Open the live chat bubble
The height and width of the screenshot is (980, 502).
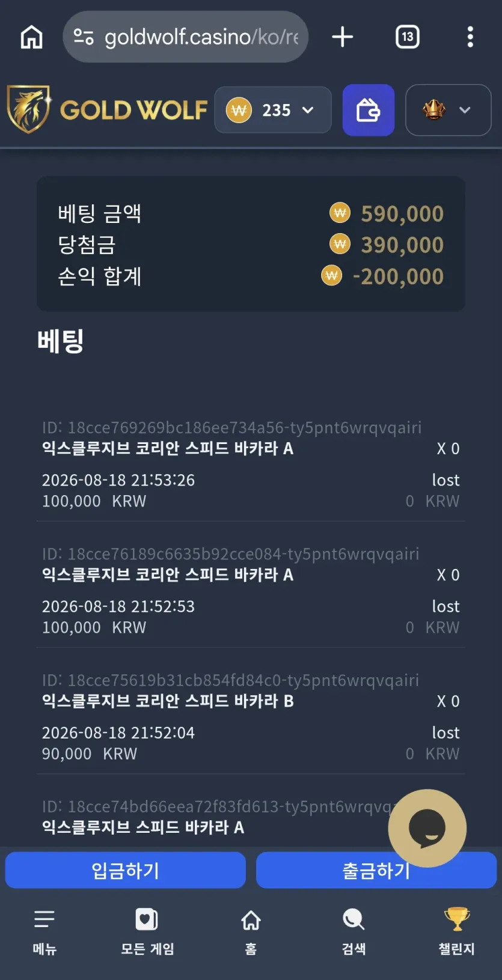coord(427,828)
